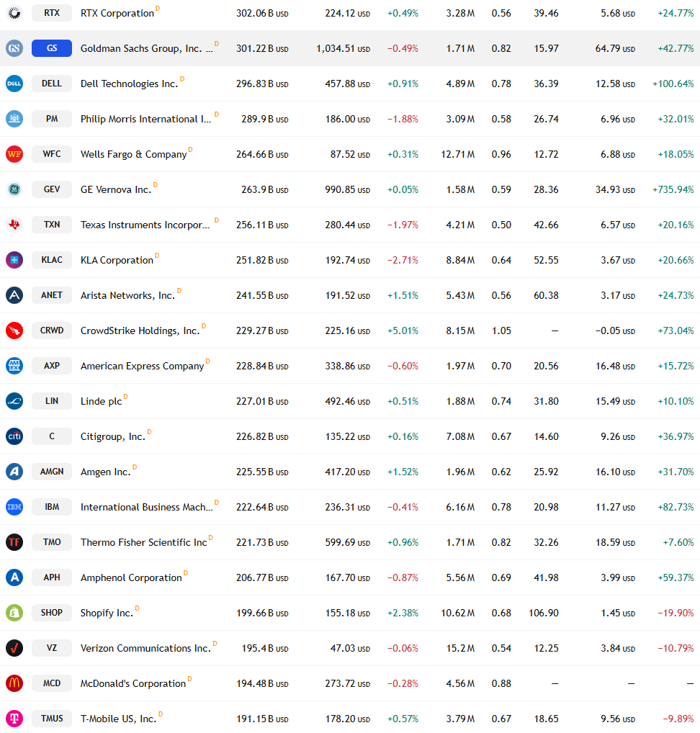Open Wells Fargo & Company link
The height and width of the screenshot is (733, 700).
[134, 154]
